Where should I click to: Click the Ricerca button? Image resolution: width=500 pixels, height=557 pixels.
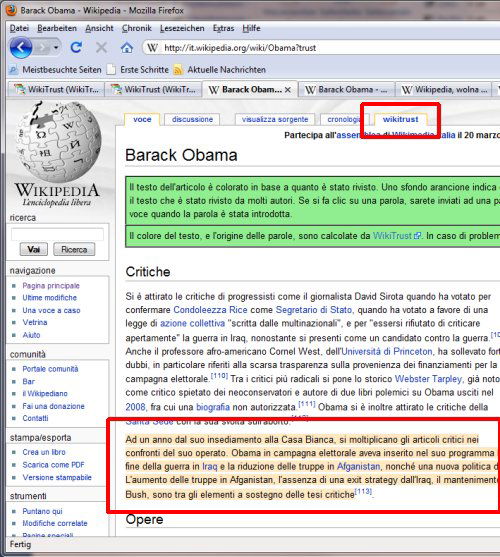click(74, 249)
